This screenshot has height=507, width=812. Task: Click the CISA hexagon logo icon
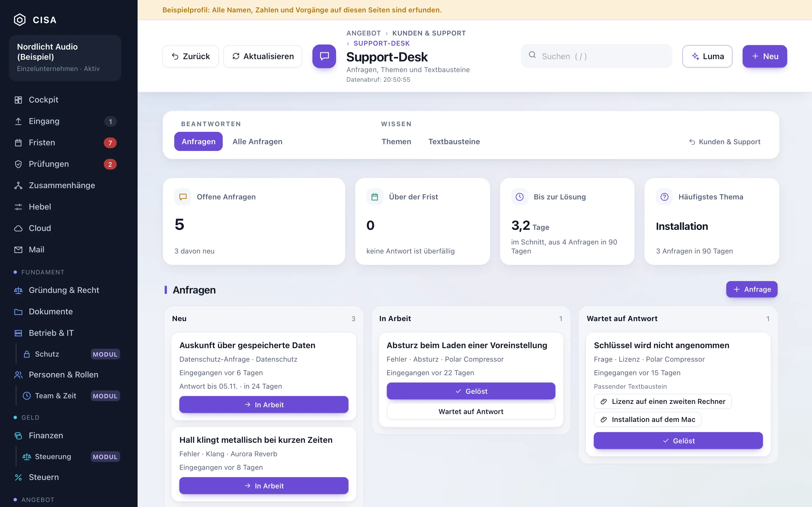click(19, 20)
